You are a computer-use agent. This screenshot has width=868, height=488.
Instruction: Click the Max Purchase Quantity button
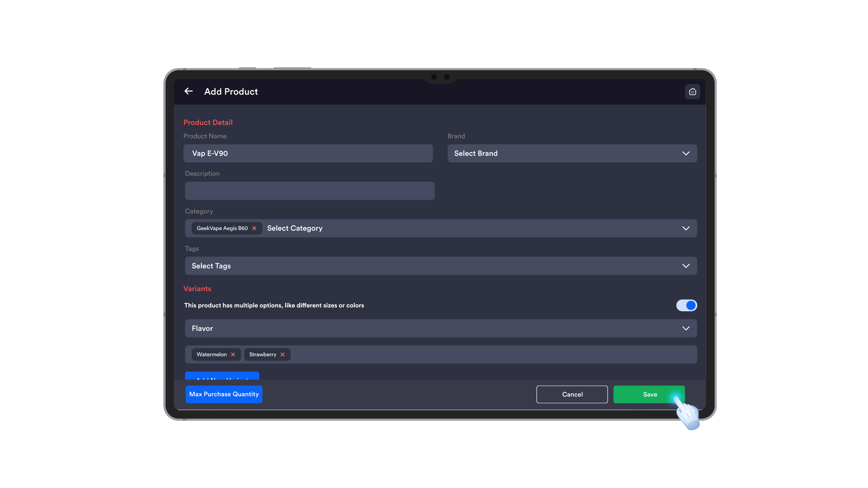pyautogui.click(x=224, y=394)
